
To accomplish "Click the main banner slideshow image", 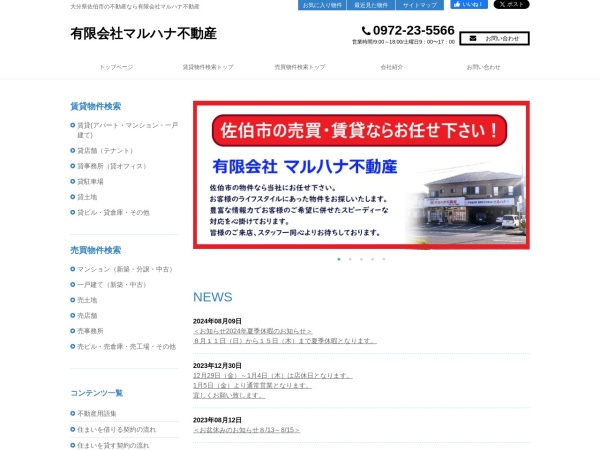I will click(361, 175).
